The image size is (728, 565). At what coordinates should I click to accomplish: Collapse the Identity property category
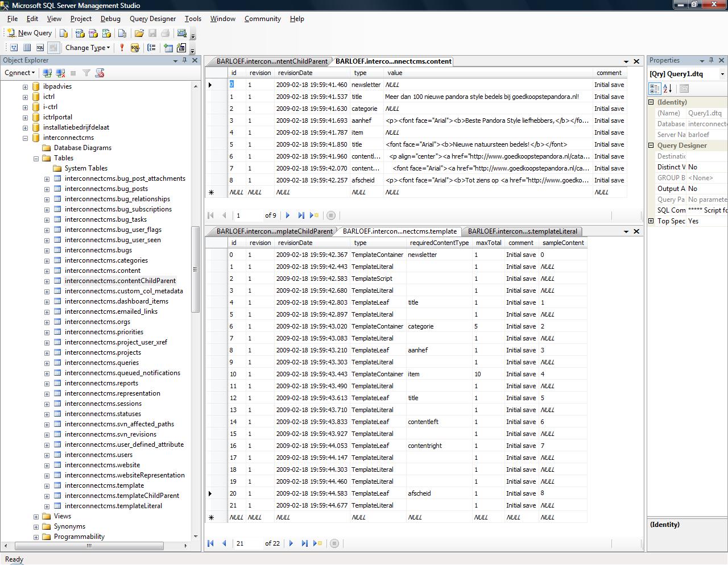coord(651,102)
